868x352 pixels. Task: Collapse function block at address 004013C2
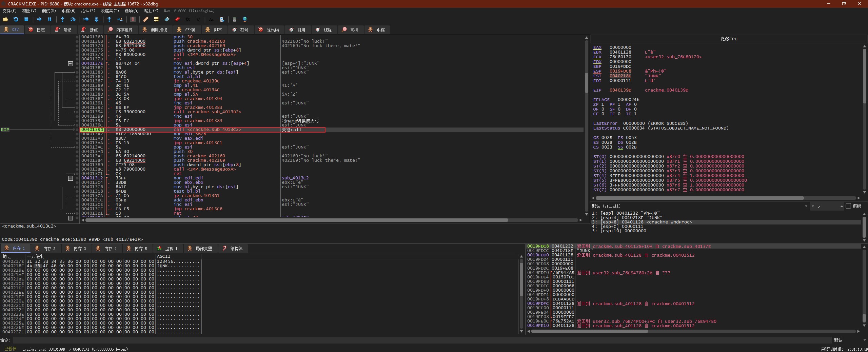[x=70, y=178]
